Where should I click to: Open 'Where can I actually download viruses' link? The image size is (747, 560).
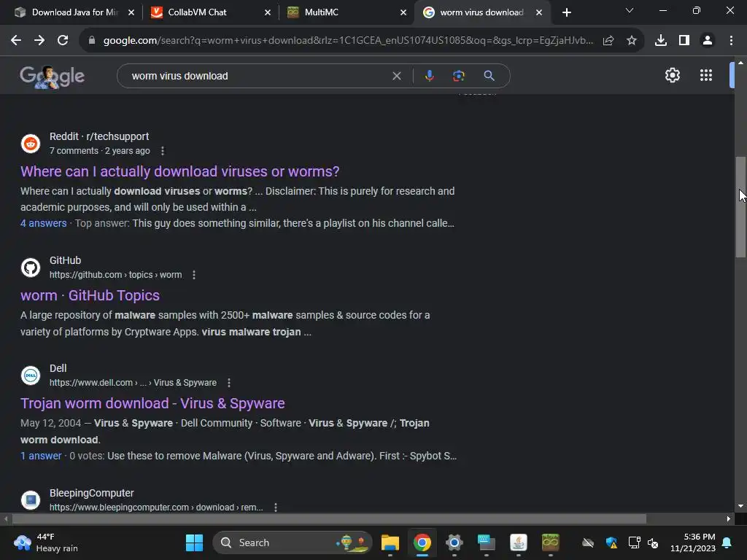pos(180,171)
